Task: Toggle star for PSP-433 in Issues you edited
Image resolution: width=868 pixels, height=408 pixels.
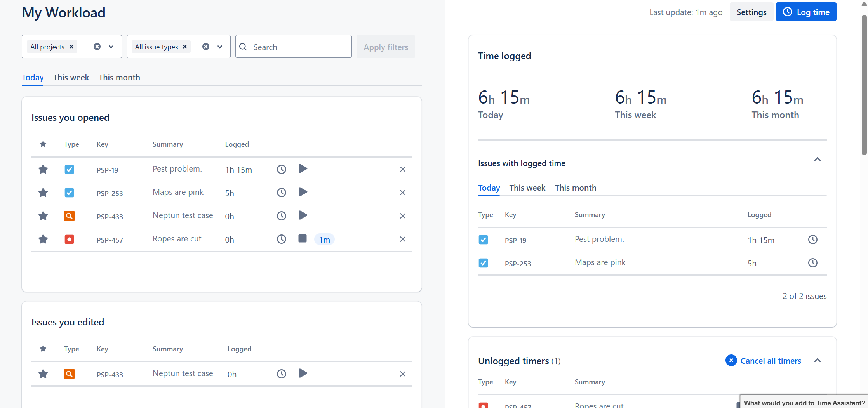Action: (x=43, y=374)
